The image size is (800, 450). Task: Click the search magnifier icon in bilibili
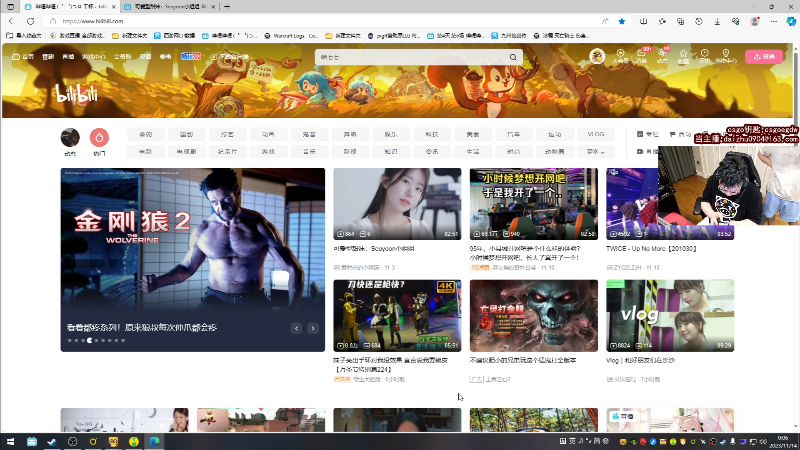(x=513, y=57)
